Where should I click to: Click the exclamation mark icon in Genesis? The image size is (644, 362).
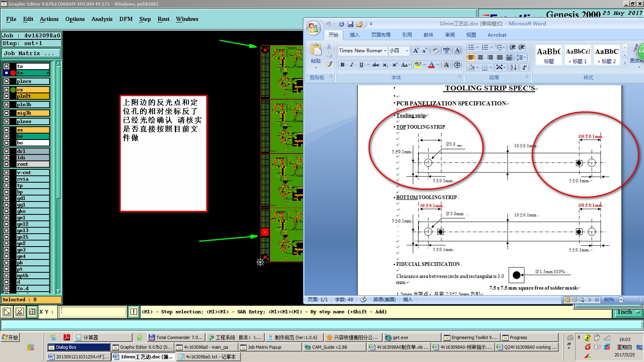(134, 312)
